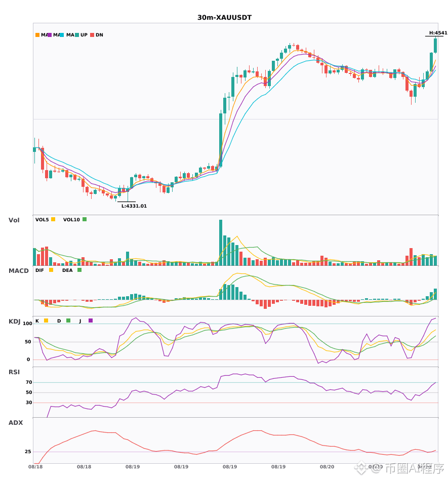
Task: Click the DIF legend text
Action: point(39,270)
